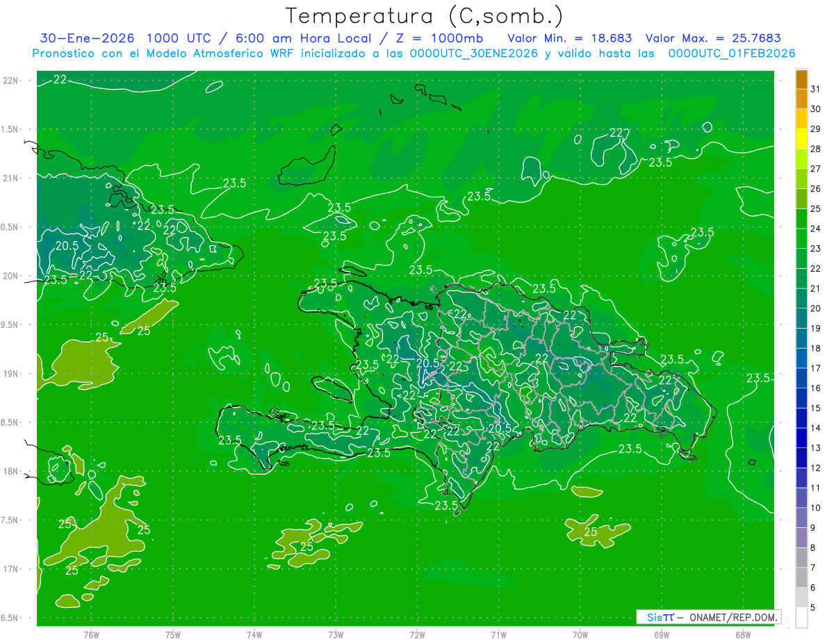Click the '22N' latitude axis label

coord(12,81)
